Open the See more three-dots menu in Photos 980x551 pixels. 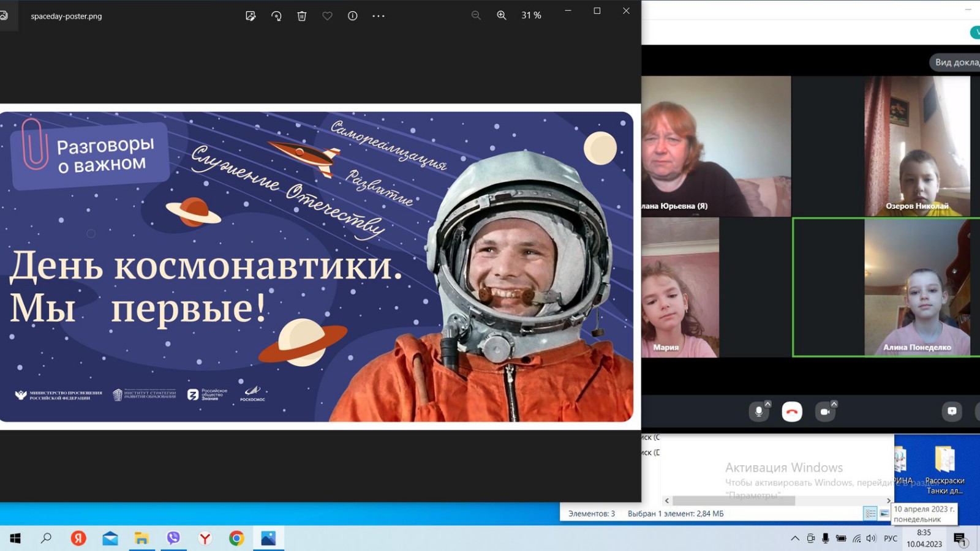point(379,16)
